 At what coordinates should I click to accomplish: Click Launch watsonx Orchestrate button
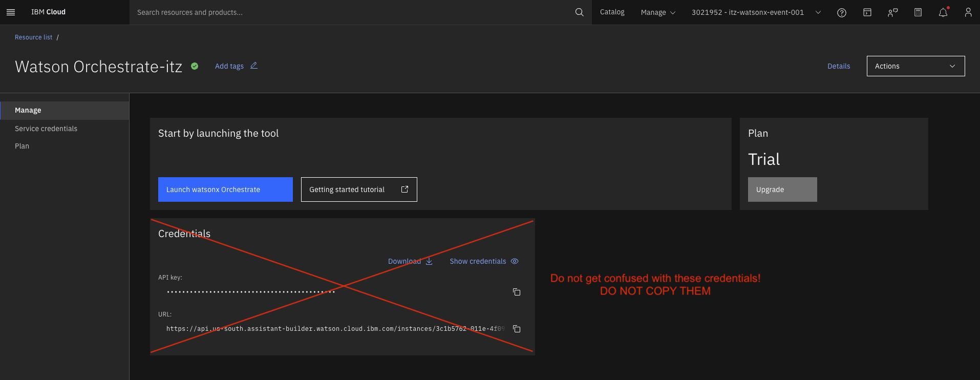(225, 189)
